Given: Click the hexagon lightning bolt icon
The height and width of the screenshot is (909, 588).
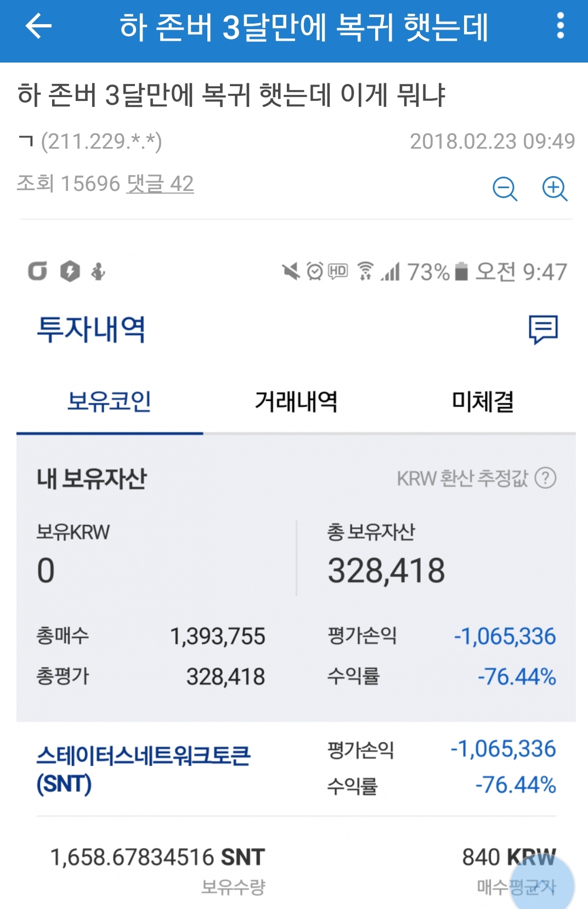Looking at the screenshot, I should (70, 271).
